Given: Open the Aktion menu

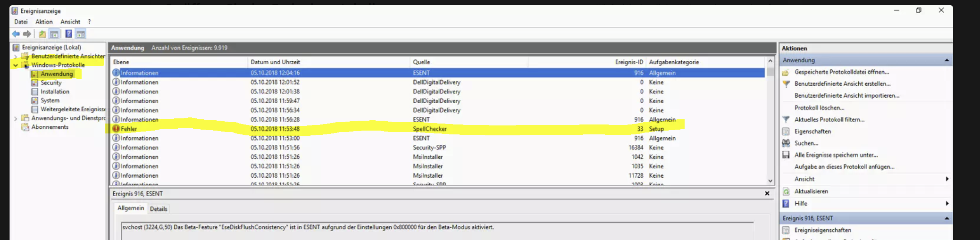Looking at the screenshot, I should (x=44, y=22).
